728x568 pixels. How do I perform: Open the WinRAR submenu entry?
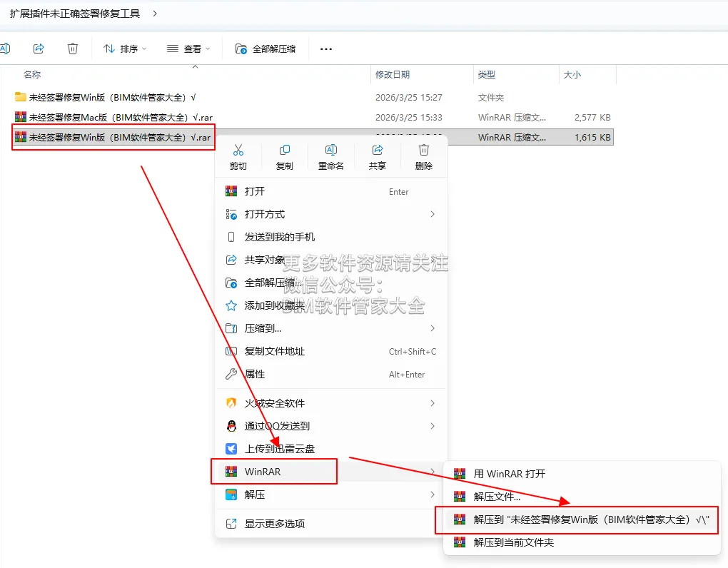tap(331, 472)
